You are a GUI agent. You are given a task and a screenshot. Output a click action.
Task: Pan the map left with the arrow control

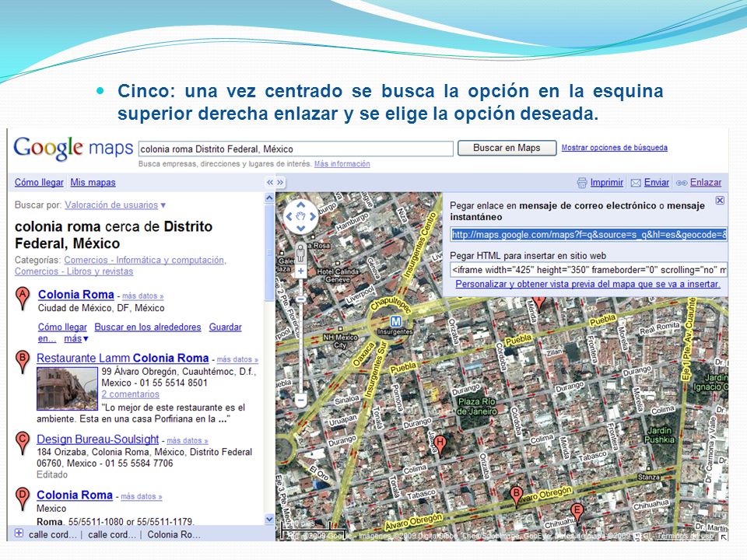[289, 216]
